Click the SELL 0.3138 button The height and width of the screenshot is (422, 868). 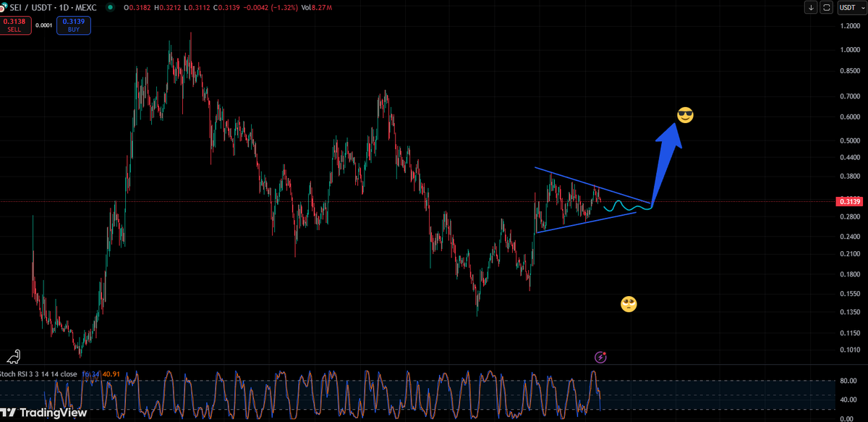pos(15,25)
